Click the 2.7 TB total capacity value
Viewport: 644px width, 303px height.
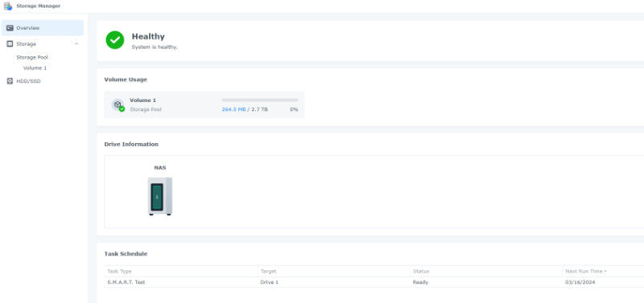click(x=259, y=109)
